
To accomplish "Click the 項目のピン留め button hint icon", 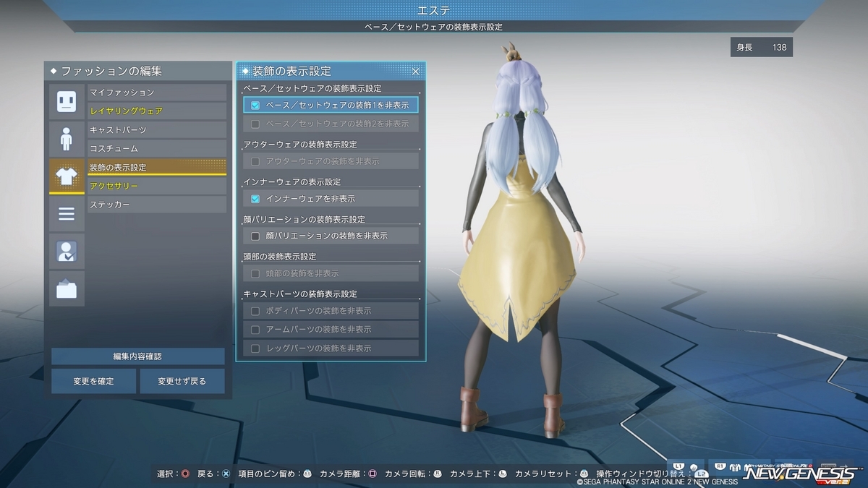I will pyautogui.click(x=307, y=474).
